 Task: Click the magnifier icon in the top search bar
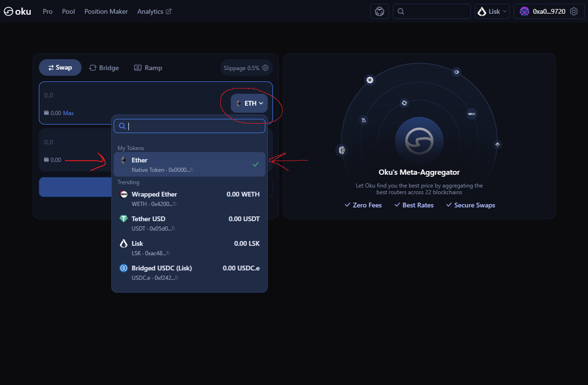pyautogui.click(x=401, y=11)
